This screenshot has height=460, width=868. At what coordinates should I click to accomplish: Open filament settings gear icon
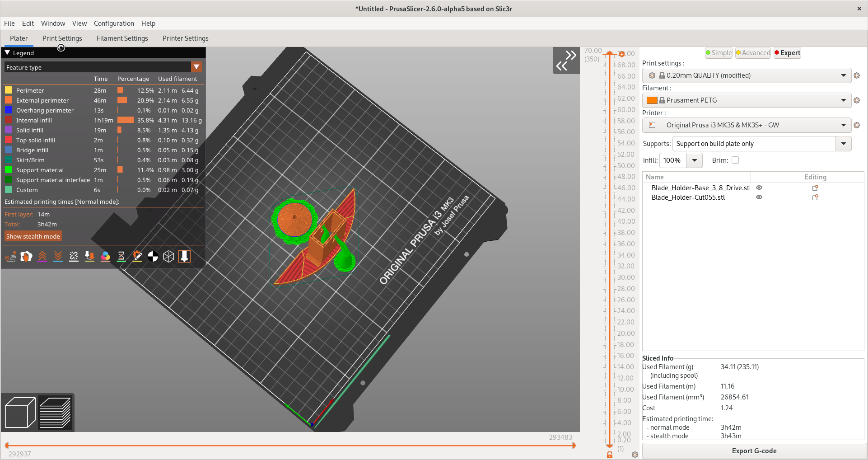click(857, 100)
